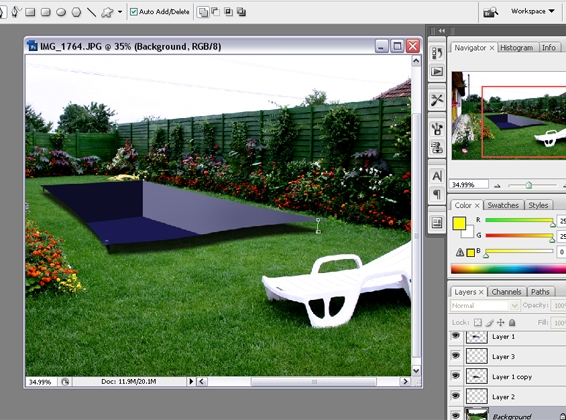
Task: Click the Go to Bridge icon
Action: (x=491, y=12)
